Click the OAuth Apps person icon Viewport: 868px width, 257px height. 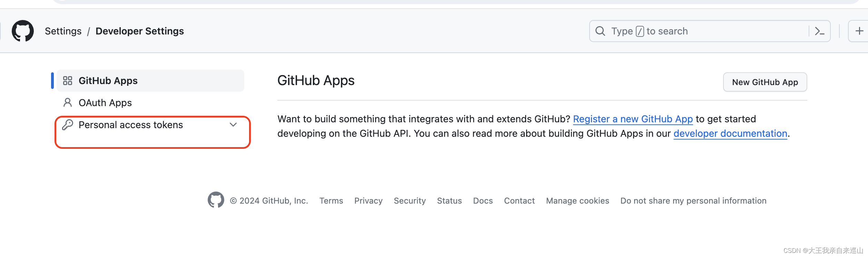[68, 103]
